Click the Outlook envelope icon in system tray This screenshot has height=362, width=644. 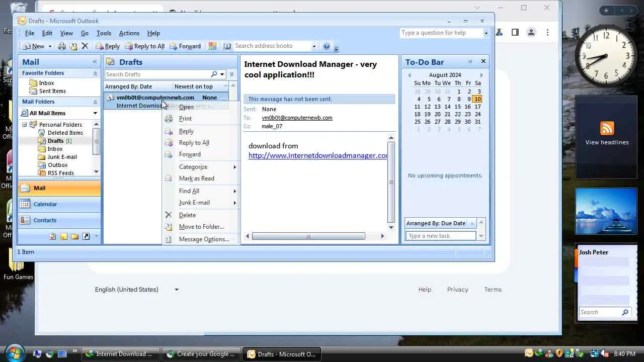[529, 353]
